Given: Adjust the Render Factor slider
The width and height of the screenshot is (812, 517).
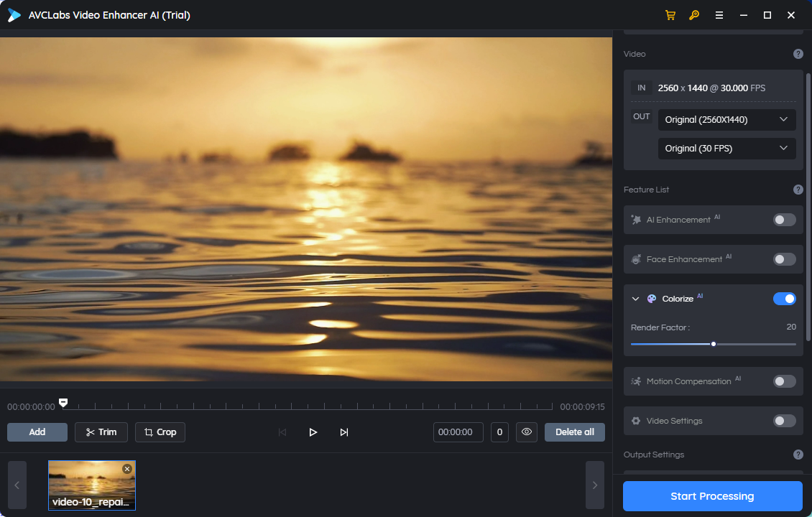Looking at the screenshot, I should tap(714, 344).
